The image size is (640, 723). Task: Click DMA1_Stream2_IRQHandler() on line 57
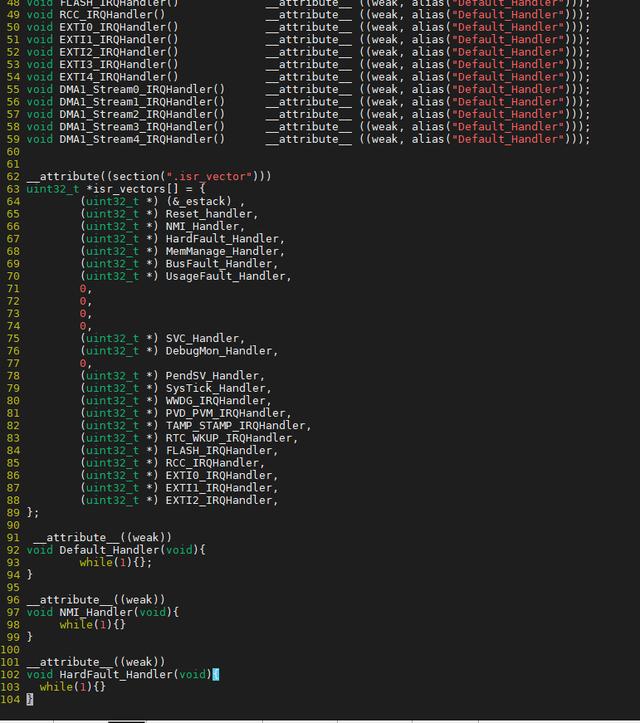pyautogui.click(x=142, y=114)
